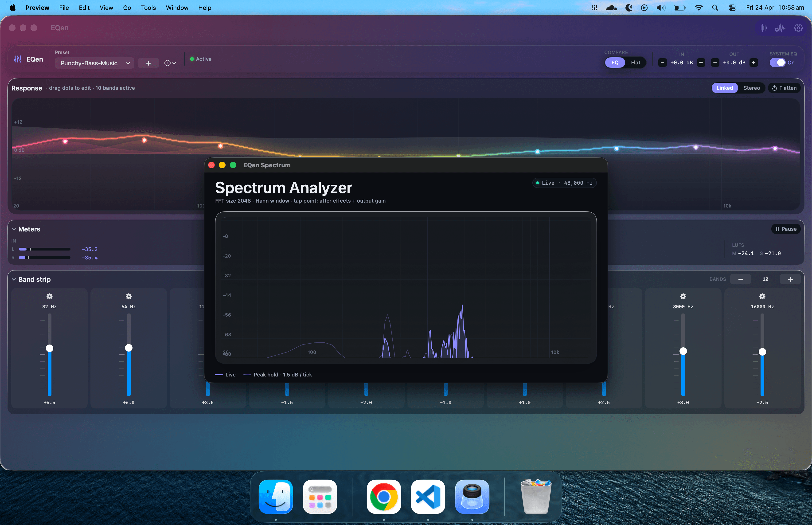The height and width of the screenshot is (525, 812).
Task: Open the Tools menu in menu bar
Action: 148,8
